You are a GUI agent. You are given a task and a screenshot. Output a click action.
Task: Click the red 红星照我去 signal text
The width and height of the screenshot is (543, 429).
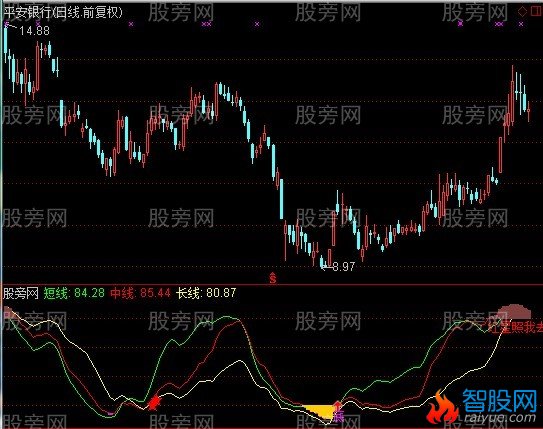pos(516,327)
